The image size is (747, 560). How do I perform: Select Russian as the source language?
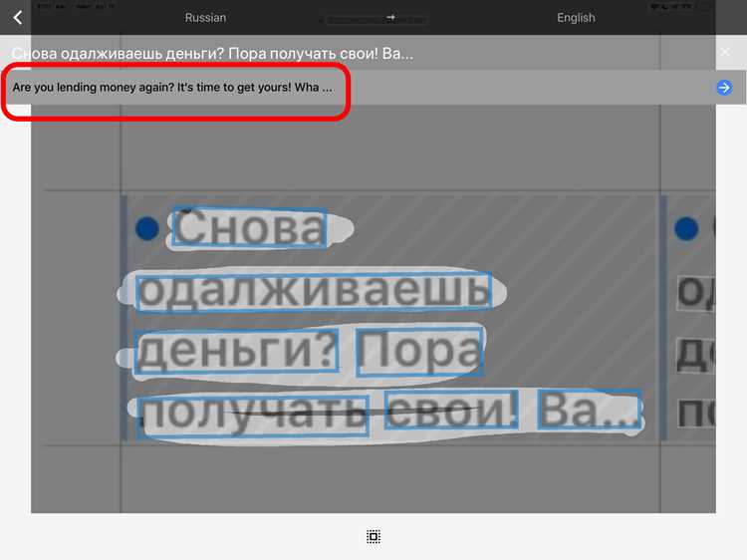[205, 18]
